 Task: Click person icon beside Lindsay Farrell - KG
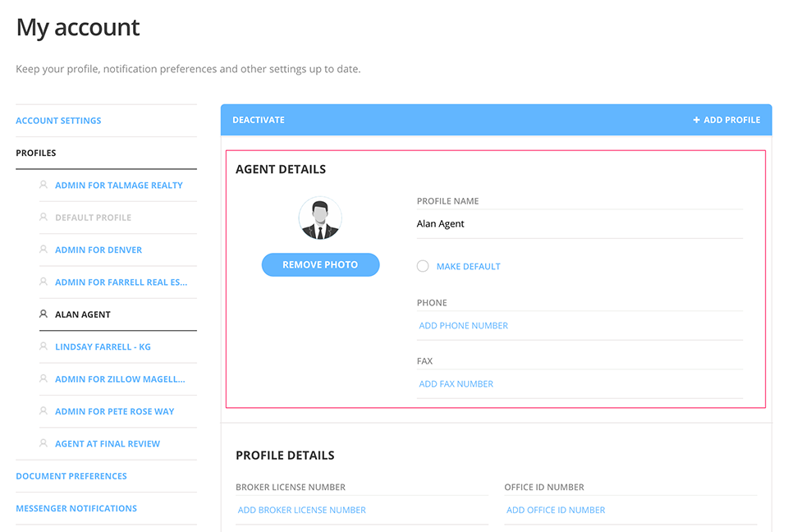tap(44, 346)
